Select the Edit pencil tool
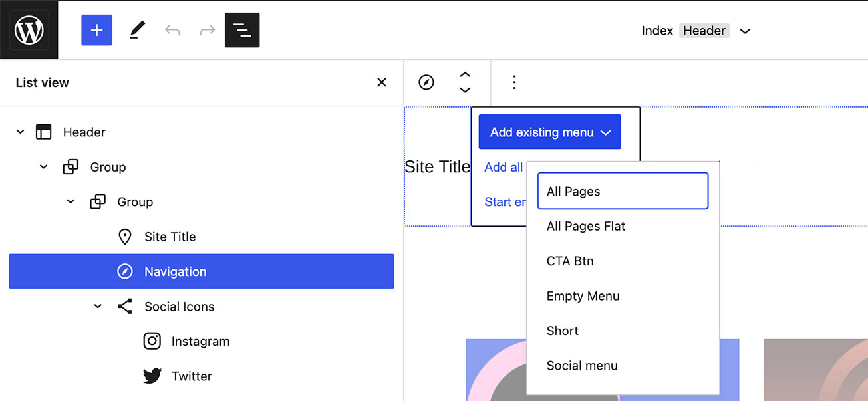868x401 pixels. point(137,30)
